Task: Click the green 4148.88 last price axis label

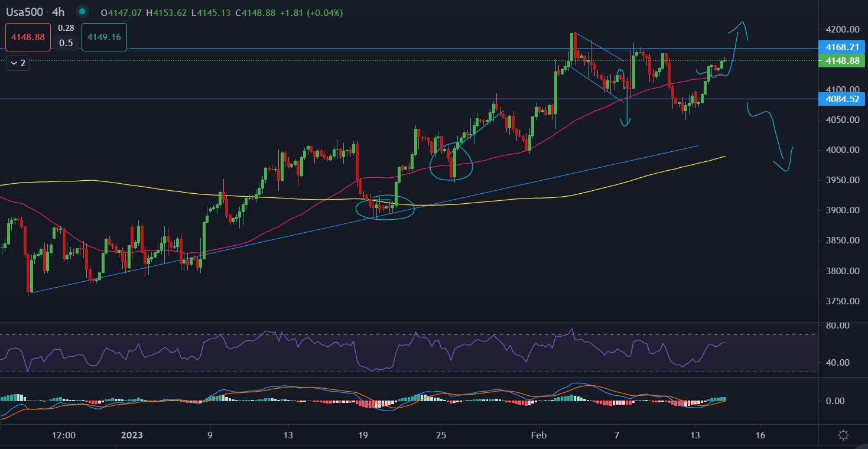Action: pos(842,60)
